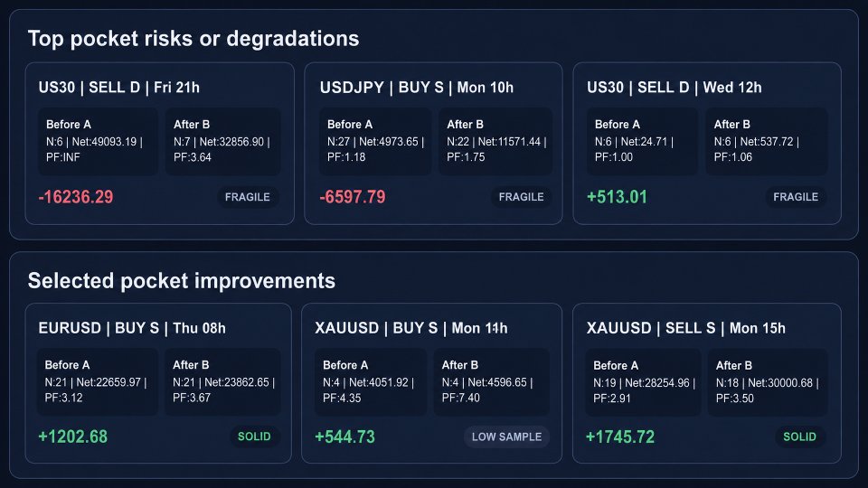Select the XAUUSD BUY S Mon 11h title
868x488 pixels.
pos(410,328)
